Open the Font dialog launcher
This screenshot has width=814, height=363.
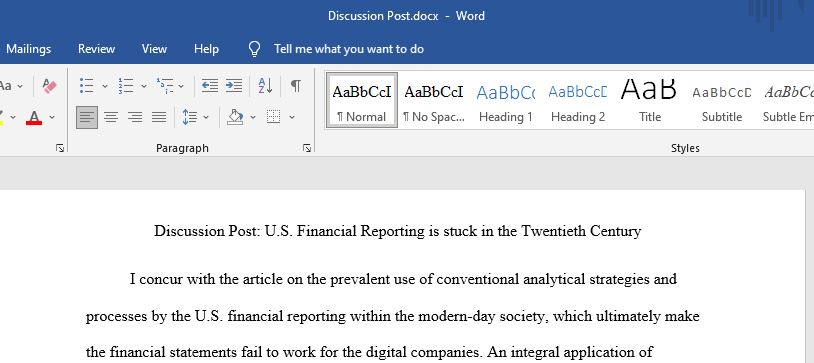coord(60,149)
